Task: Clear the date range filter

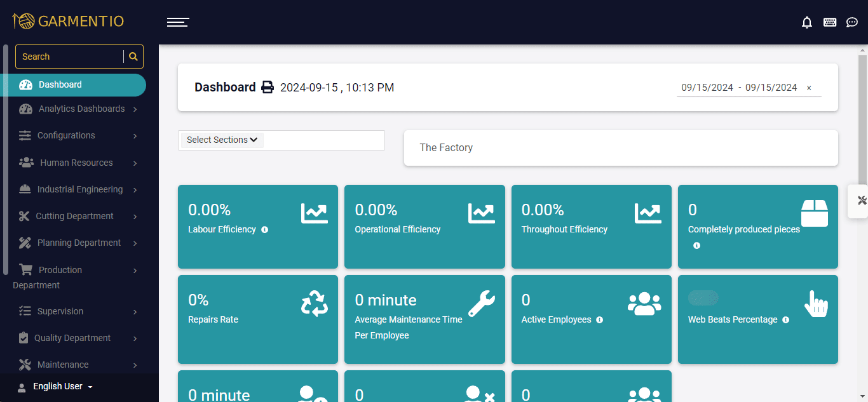Action: click(x=809, y=88)
